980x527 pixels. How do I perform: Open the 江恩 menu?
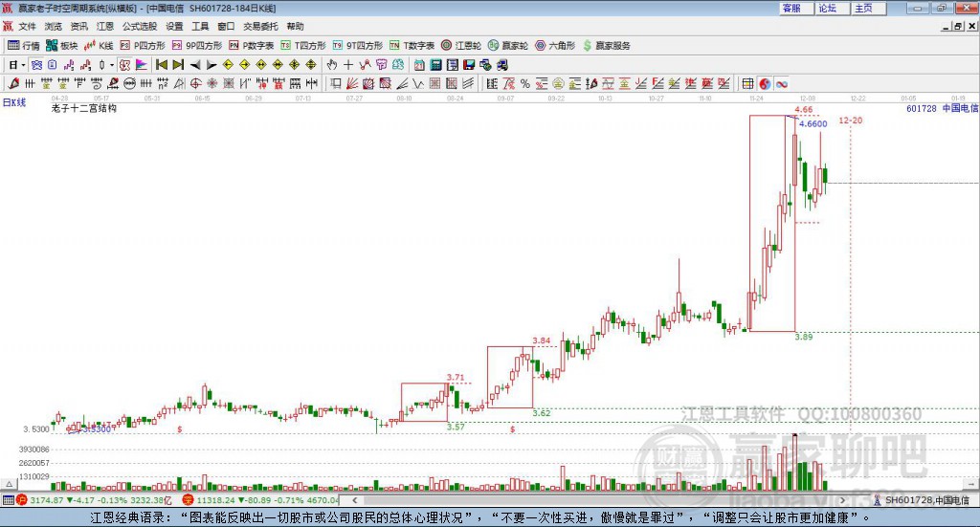pos(104,26)
